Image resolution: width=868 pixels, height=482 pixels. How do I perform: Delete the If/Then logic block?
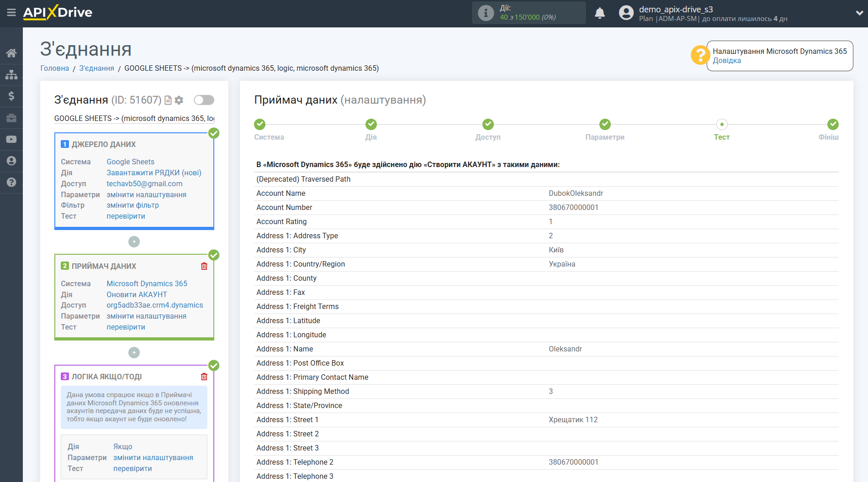pos(204,377)
